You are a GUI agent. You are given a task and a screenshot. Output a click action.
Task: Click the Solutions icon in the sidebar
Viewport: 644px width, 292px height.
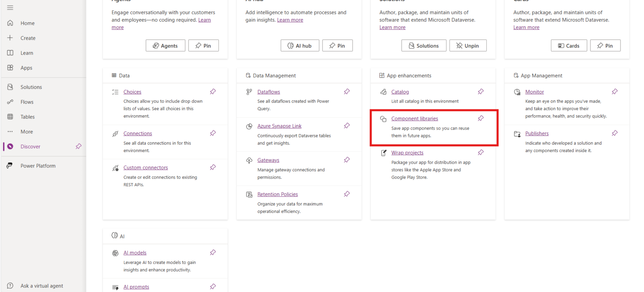(x=10, y=87)
